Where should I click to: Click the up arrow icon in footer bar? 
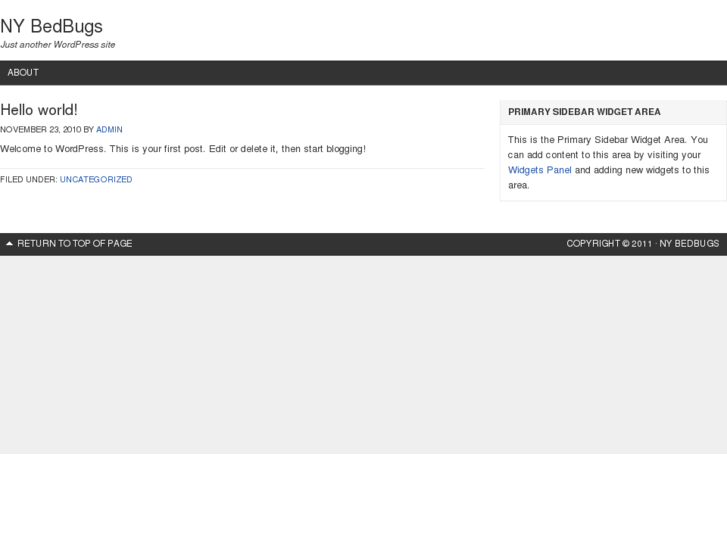9,244
